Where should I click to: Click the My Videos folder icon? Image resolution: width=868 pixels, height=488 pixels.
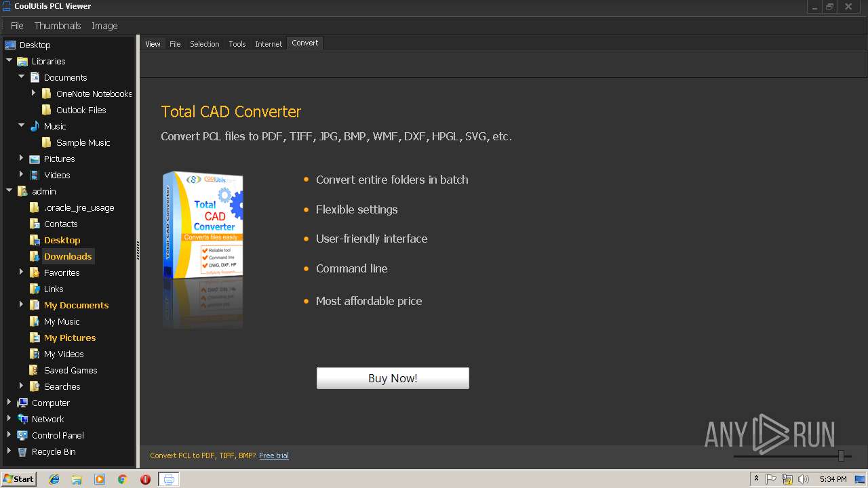[35, 354]
